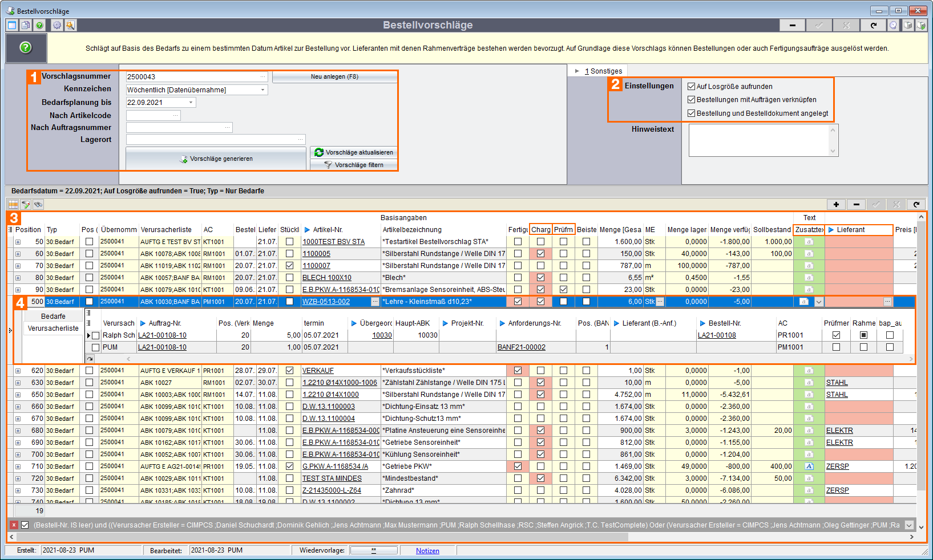
Task: Click the clock history icon in header
Action: 894,25
